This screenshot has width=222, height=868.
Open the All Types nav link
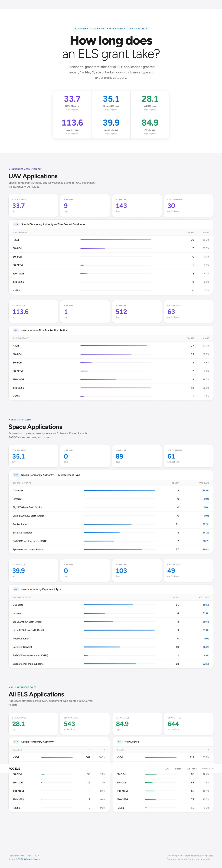click(x=192, y=769)
